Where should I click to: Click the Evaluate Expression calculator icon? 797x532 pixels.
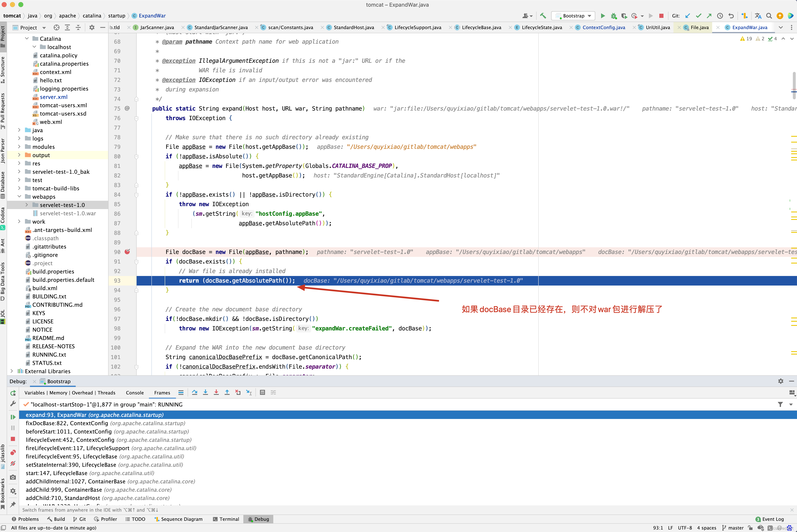(262, 393)
